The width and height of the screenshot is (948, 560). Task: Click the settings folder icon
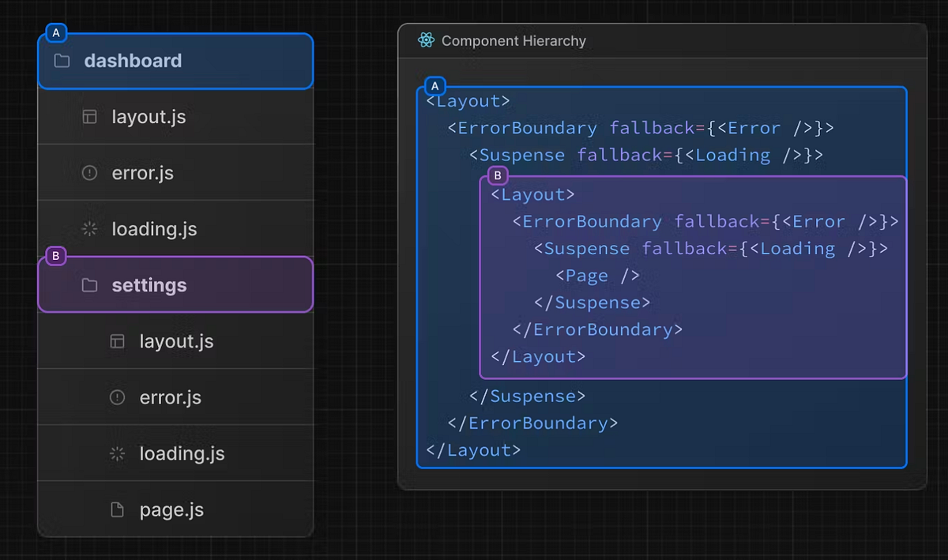click(x=89, y=285)
